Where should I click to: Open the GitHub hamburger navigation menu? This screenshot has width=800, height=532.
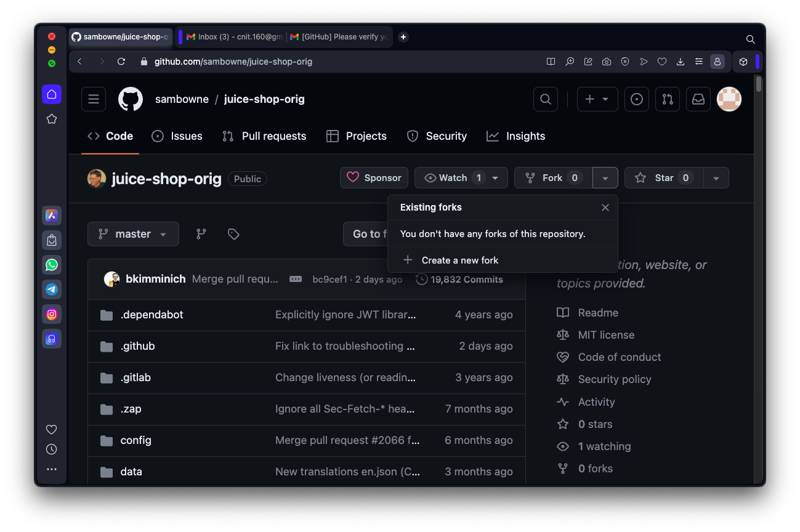(94, 99)
